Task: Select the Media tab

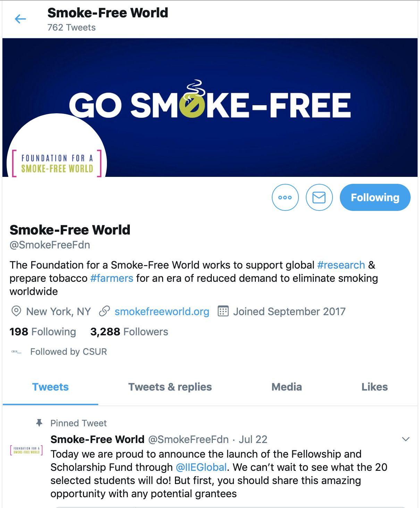Action: click(x=287, y=387)
